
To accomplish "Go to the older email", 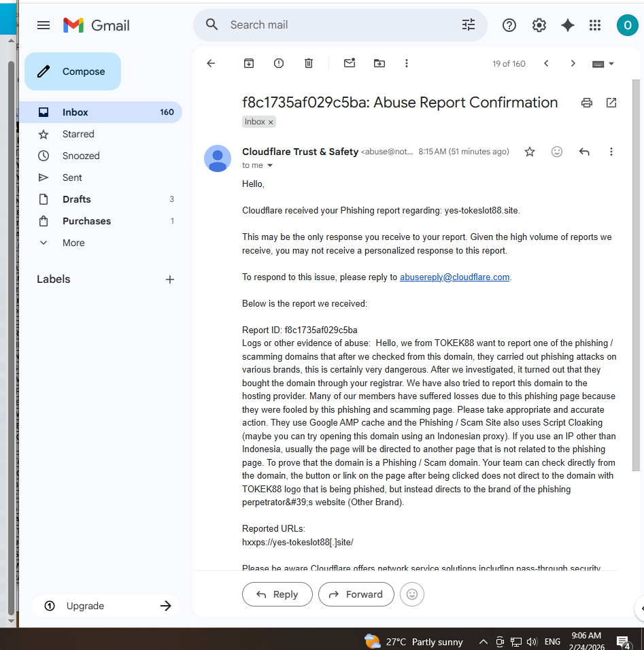I will point(573,63).
